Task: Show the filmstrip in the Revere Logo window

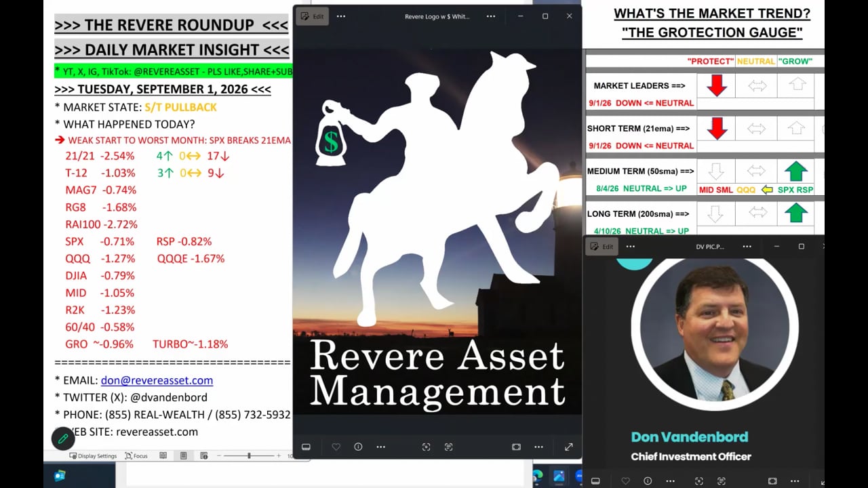Action: click(306, 447)
